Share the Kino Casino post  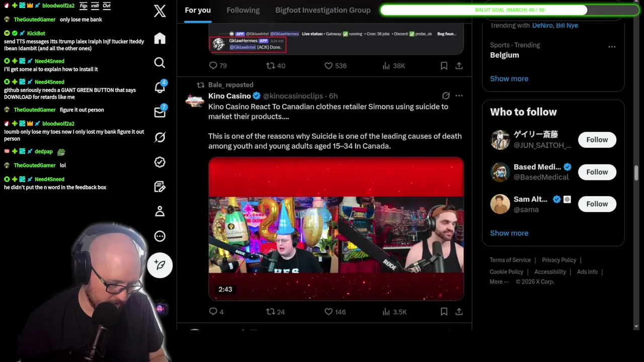(x=459, y=312)
